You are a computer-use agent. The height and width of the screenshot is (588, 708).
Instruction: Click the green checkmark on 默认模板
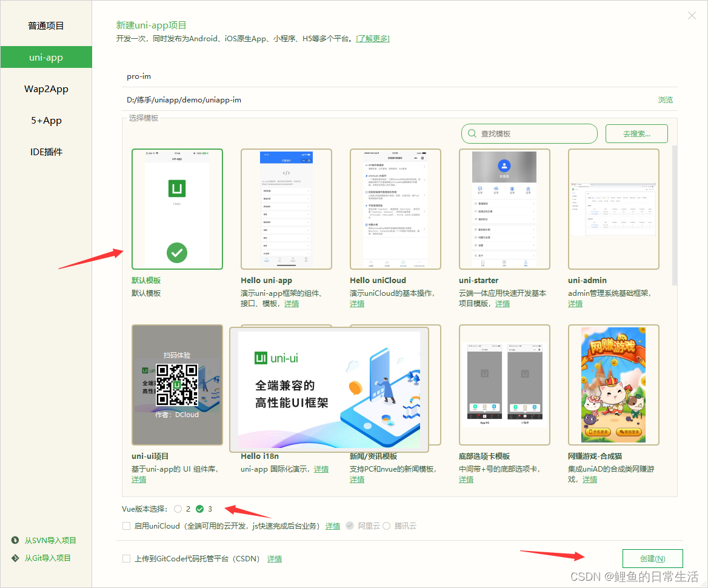coord(176,253)
